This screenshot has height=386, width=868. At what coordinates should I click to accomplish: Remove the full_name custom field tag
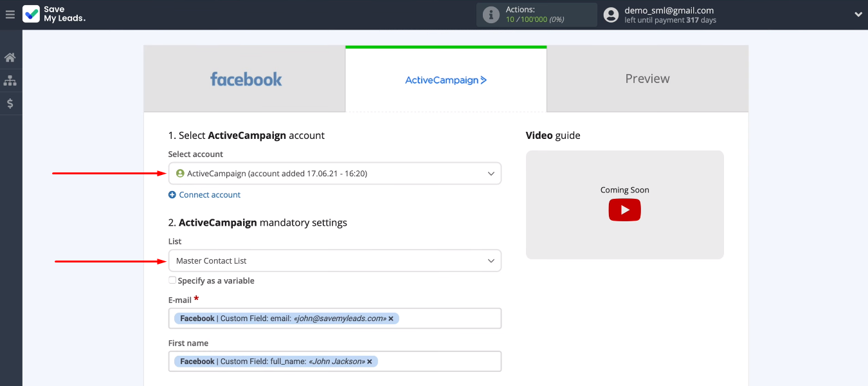[370, 362]
